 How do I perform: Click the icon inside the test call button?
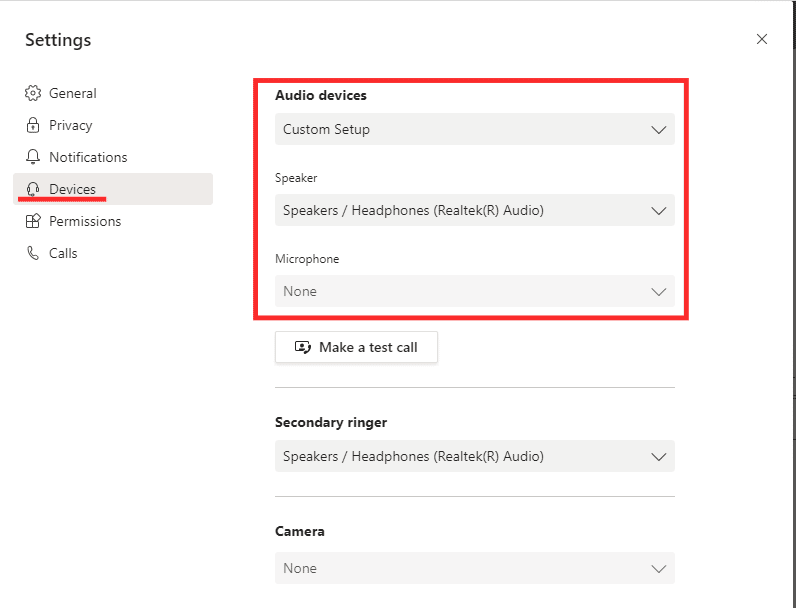302,347
